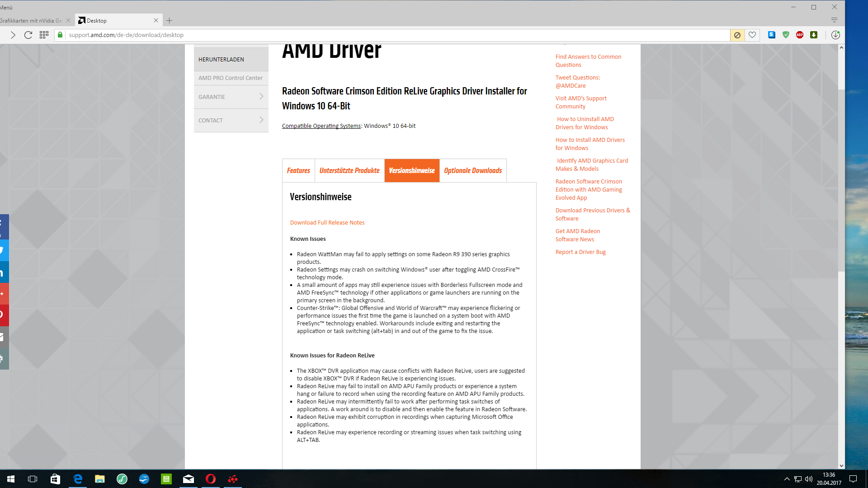Click the Adblock Plus extension icon
The height and width of the screenshot is (488, 868).
tap(799, 35)
